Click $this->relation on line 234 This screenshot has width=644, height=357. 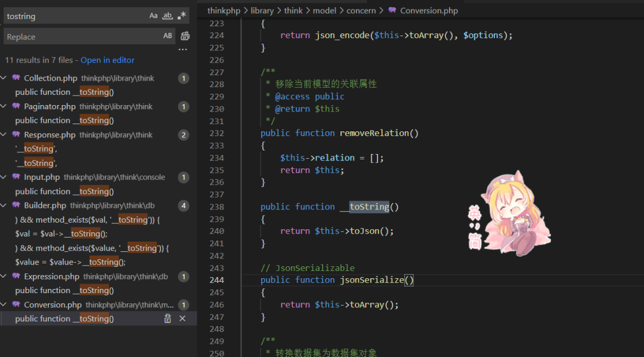[317, 158]
